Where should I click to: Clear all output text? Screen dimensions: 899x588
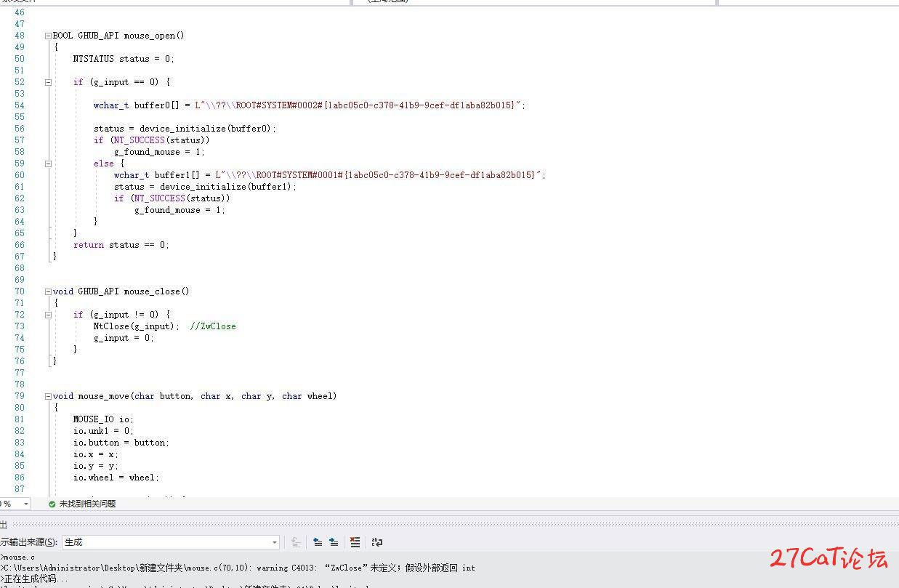(355, 542)
